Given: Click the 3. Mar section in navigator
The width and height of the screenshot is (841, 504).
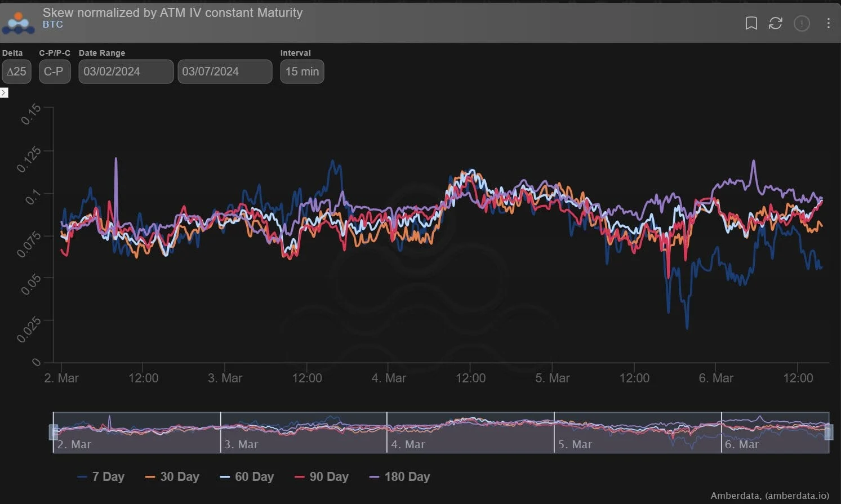Looking at the screenshot, I should [304, 432].
